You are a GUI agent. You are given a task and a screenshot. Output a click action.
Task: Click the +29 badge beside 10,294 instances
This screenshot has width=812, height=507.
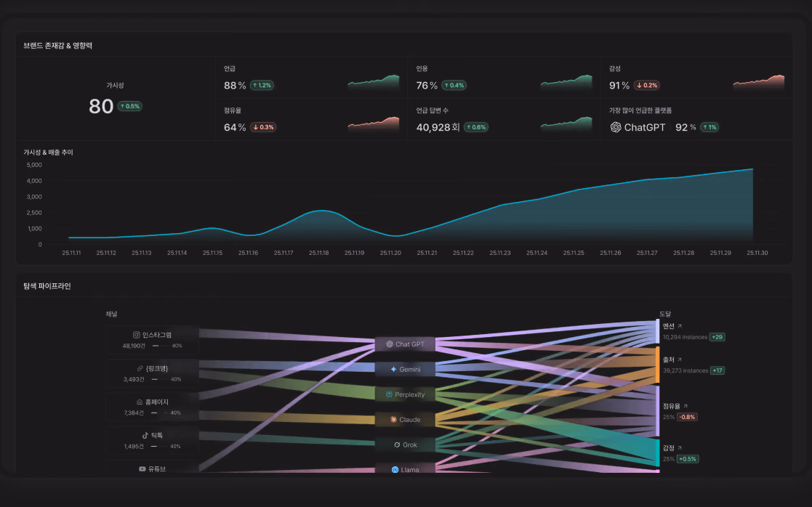point(717,337)
